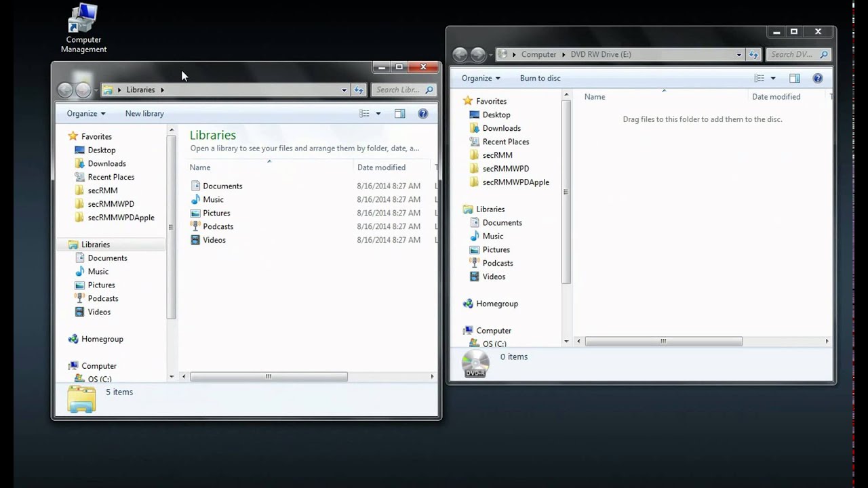
Task: Click Burn to disc button
Action: tap(540, 79)
